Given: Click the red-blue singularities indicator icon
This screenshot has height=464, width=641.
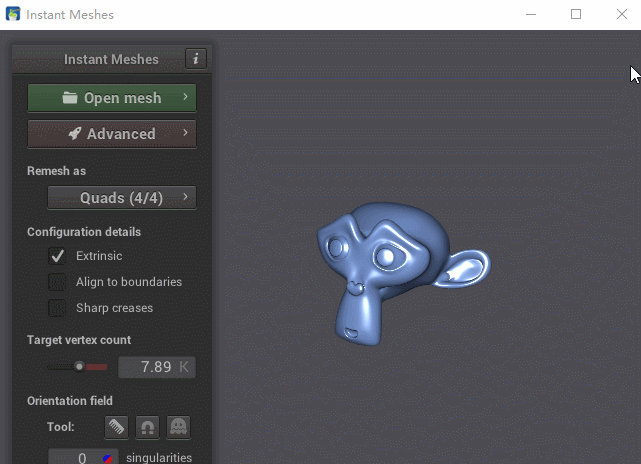Looking at the screenshot, I should pyautogui.click(x=108, y=459).
